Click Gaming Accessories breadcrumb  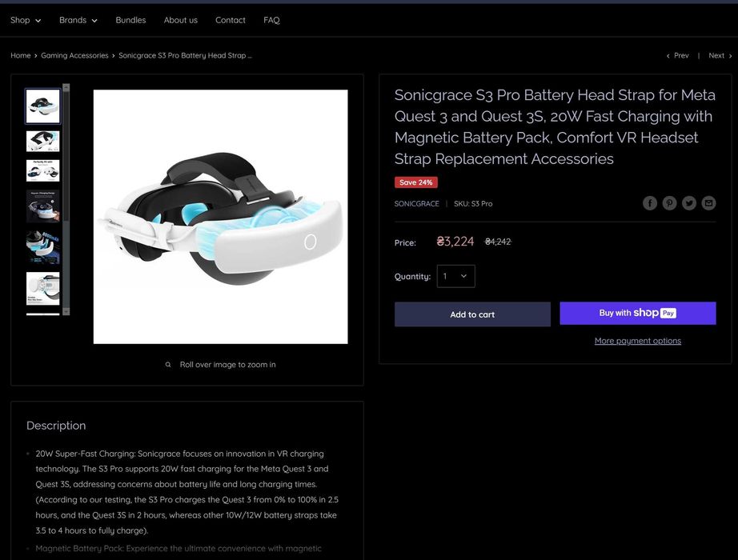[74, 56]
